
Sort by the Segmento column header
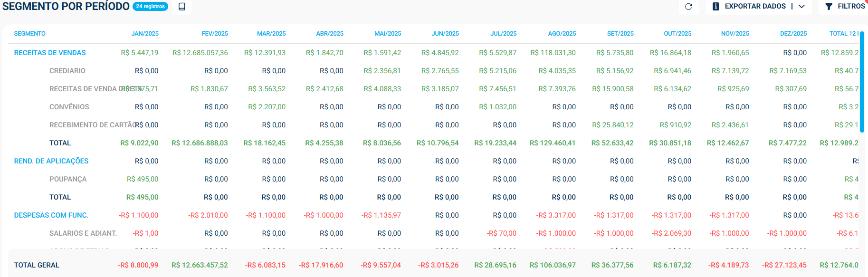pyautogui.click(x=30, y=34)
